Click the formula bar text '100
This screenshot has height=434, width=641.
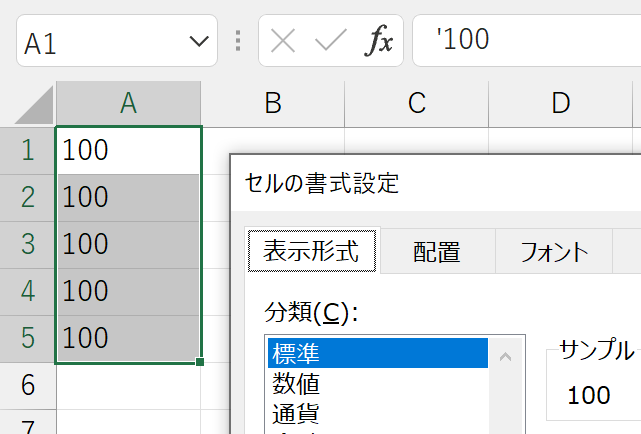[x=463, y=39]
